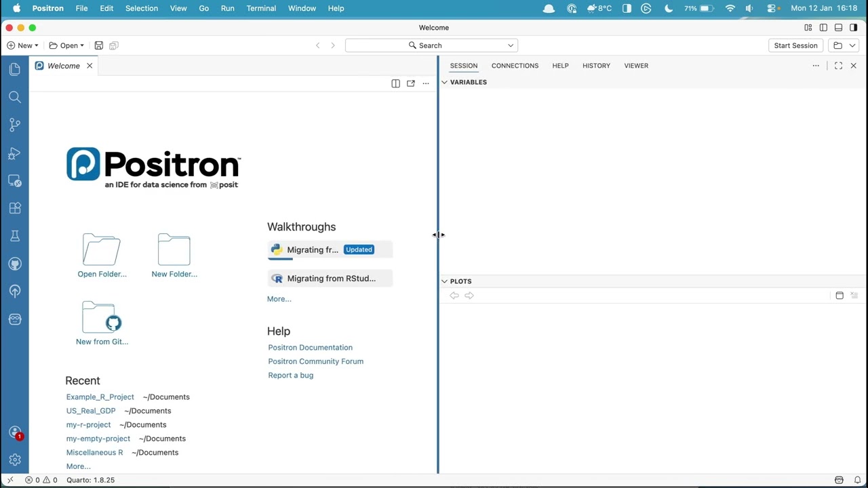Click the Report a bug link
The height and width of the screenshot is (488, 868).
(290, 375)
